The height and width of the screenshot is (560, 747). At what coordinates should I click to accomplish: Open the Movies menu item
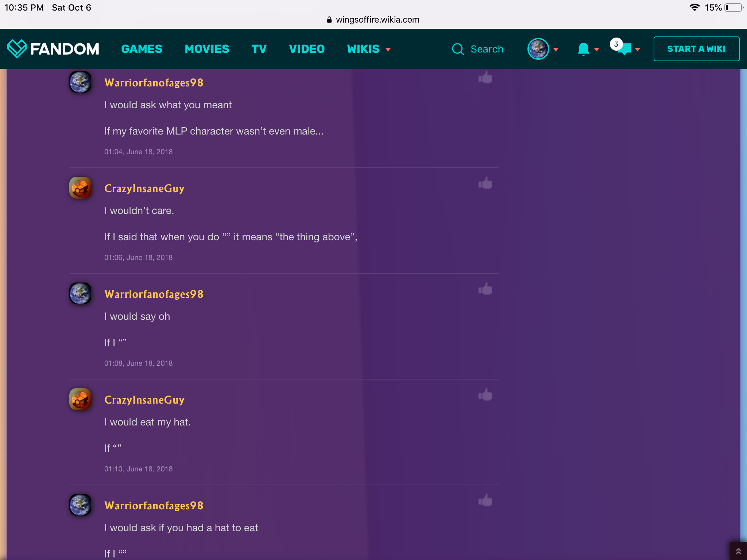coord(207,49)
